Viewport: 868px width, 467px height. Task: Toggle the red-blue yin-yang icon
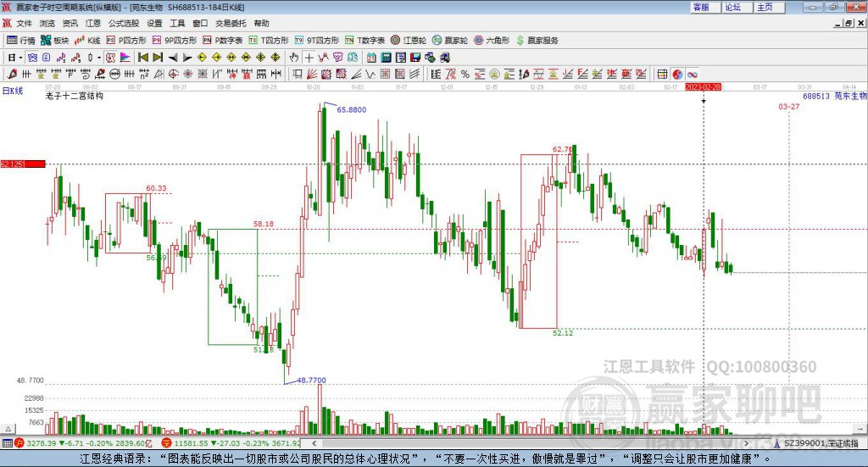pos(677,74)
